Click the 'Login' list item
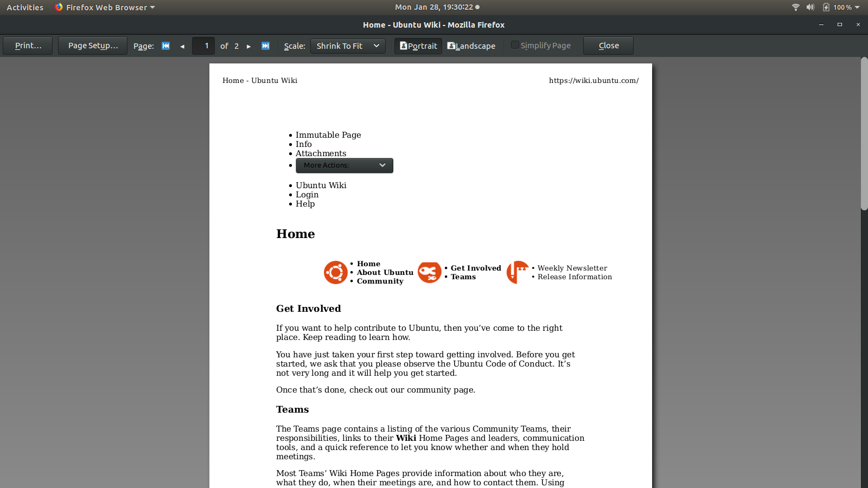This screenshot has width=868, height=488. [x=307, y=195]
